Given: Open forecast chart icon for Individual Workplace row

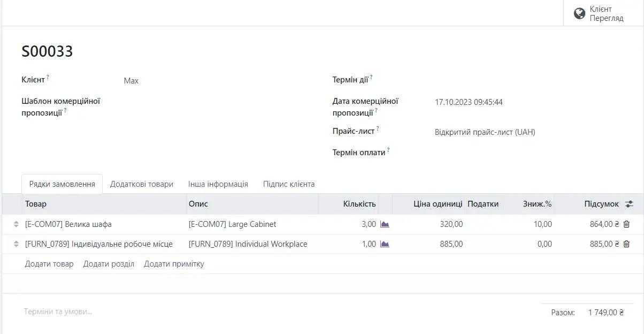Looking at the screenshot, I should pos(385,244).
